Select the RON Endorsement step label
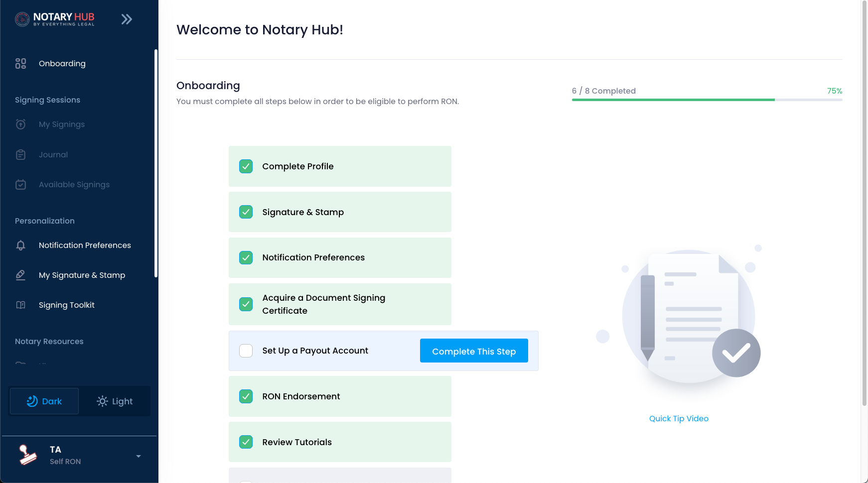This screenshot has height=483, width=868. [x=301, y=396]
